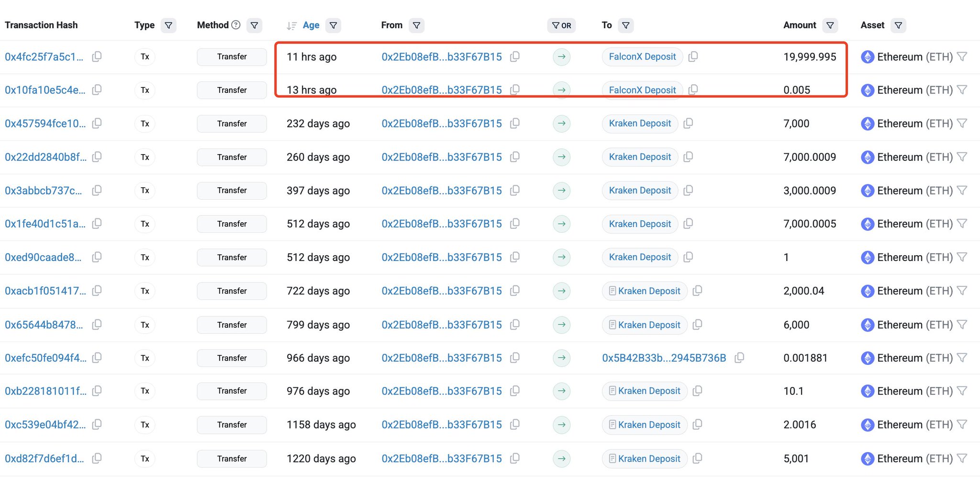Select the Age column header
The width and height of the screenshot is (980, 477).
[311, 25]
